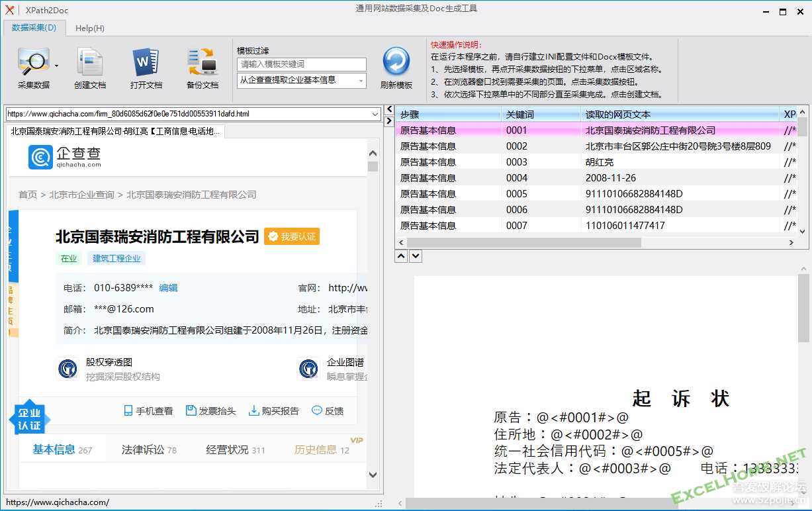Select the row with keyword 0002

coord(596,146)
